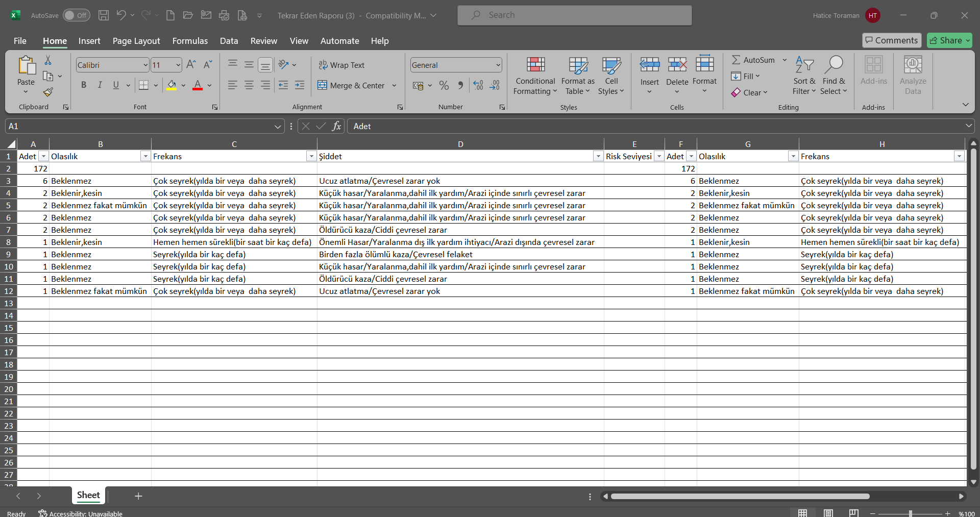Click the Search box in title bar
980x517 pixels.
pos(575,15)
